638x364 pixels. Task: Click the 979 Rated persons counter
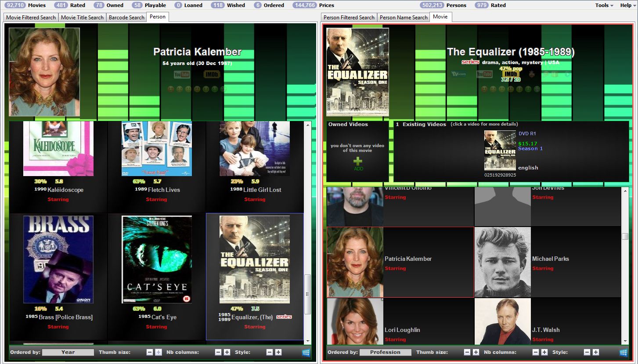coord(490,5)
